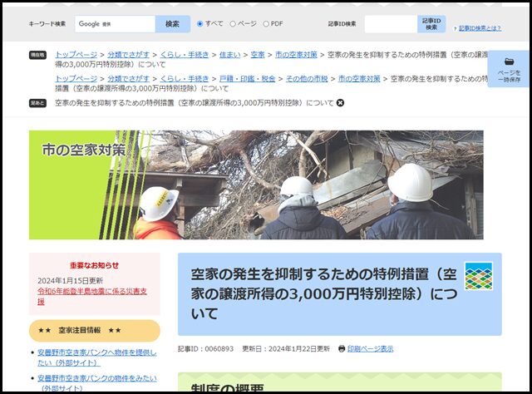Image resolution: width=532 pixels, height=394 pixels.
Task: Click the キーワード検索 label
Action: tap(47, 24)
